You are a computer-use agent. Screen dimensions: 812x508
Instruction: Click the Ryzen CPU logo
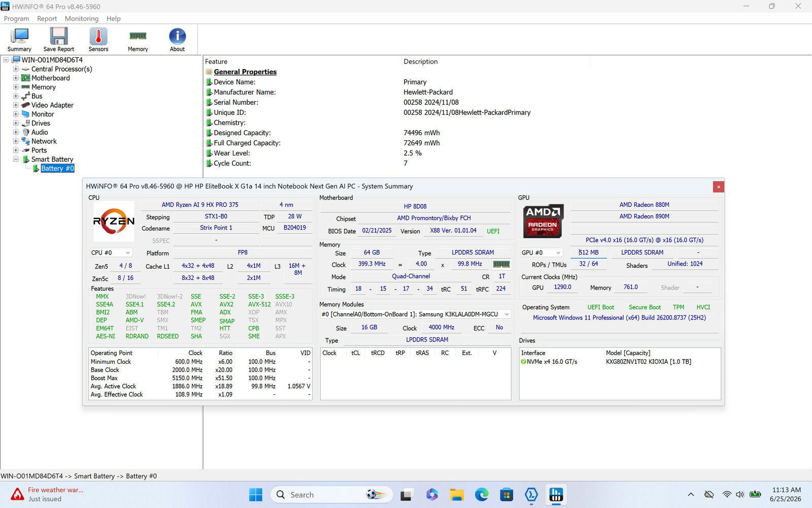(114, 221)
